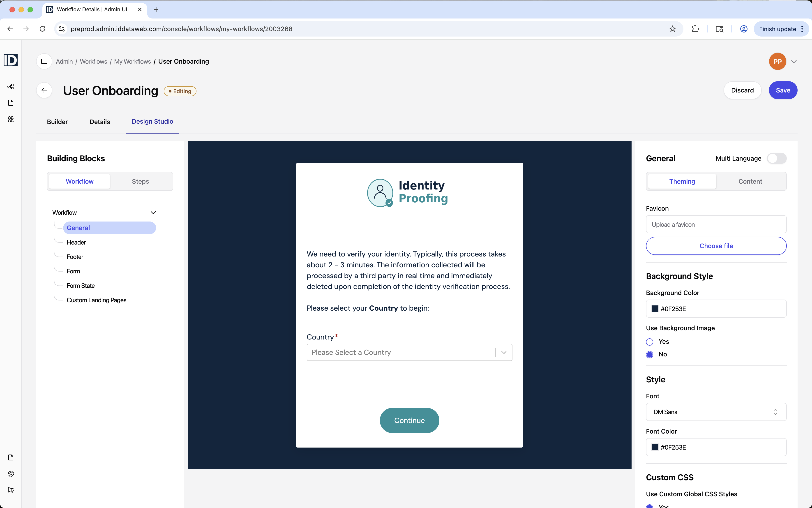
Task: Toggle the sidebar panel icon beside breadcrumb
Action: [x=44, y=62]
